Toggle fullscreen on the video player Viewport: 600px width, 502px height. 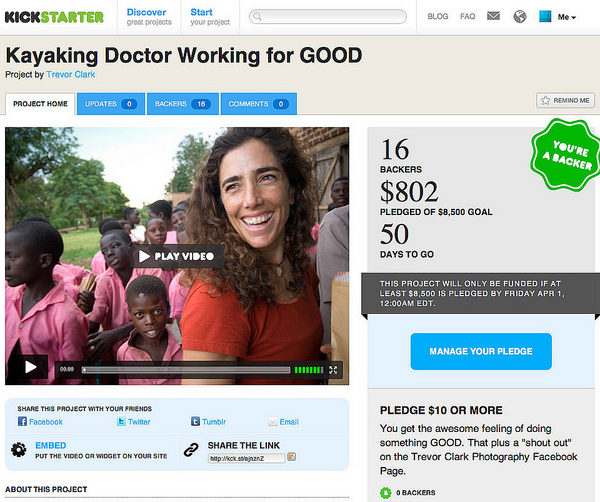(x=333, y=370)
